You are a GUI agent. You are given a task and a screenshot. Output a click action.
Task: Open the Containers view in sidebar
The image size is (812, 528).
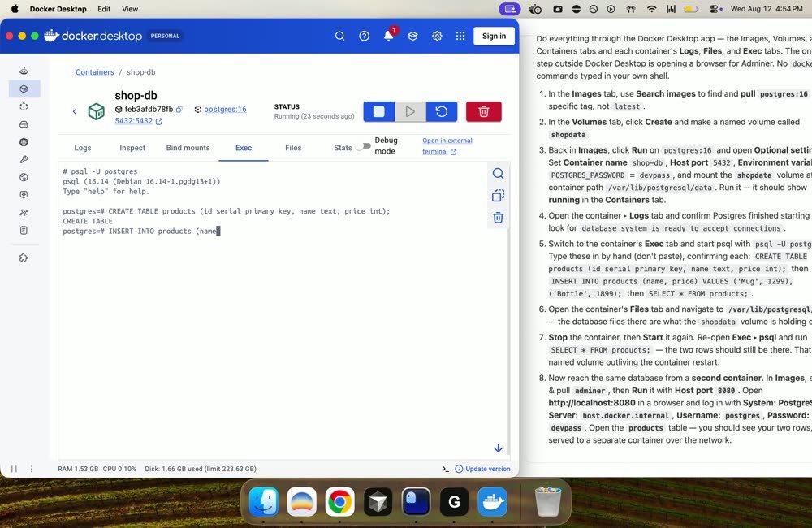24,89
